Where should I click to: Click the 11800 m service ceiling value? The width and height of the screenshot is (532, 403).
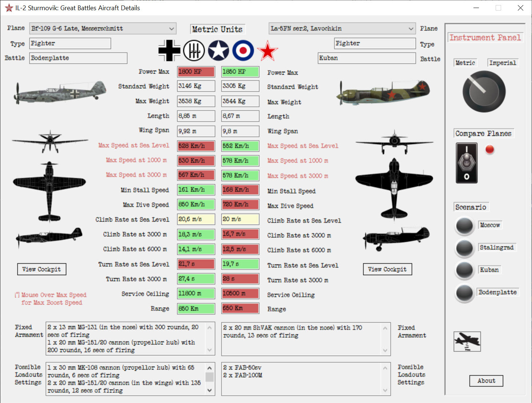(196, 293)
